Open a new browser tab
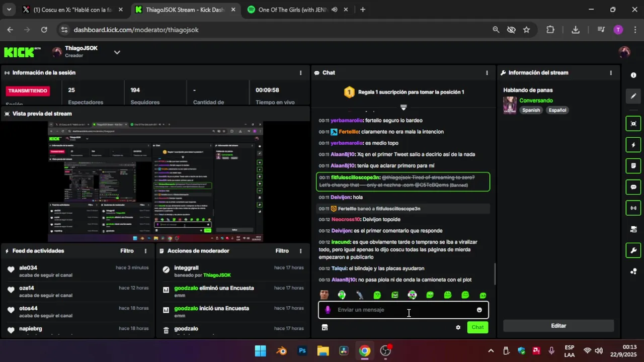This screenshot has width=644, height=362. [x=363, y=10]
